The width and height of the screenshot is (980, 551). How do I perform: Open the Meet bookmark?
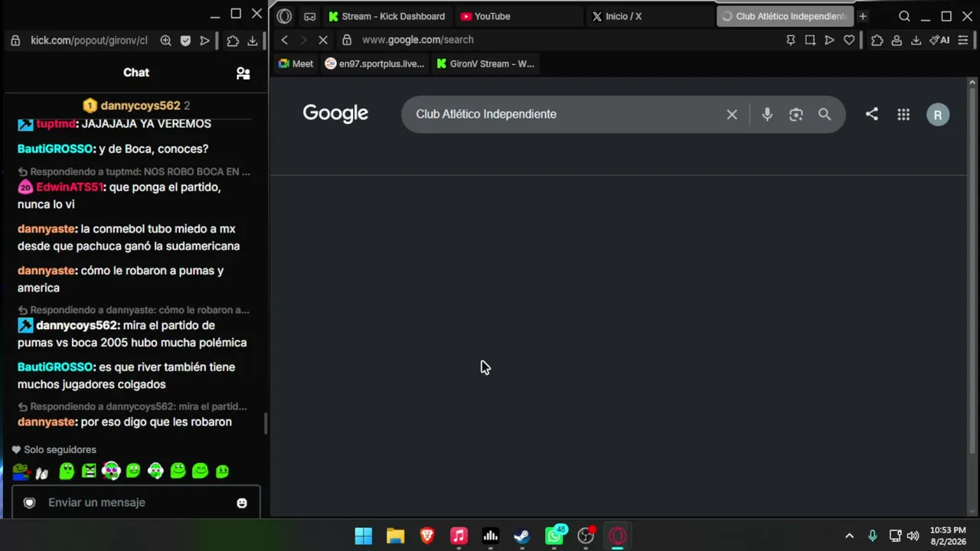(x=296, y=64)
